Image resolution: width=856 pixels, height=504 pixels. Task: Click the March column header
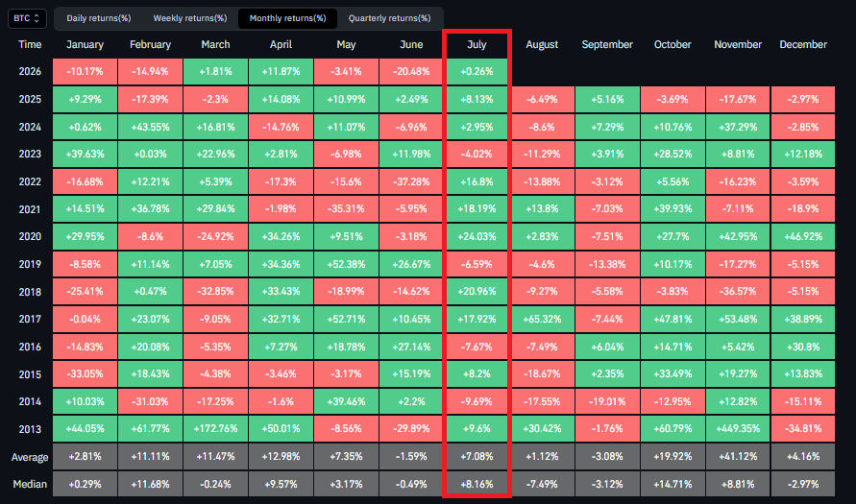pyautogui.click(x=215, y=45)
